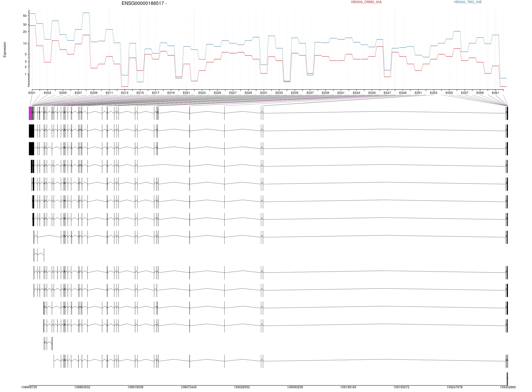Click exon label E059
Screen dimensions: 532x392
(480, 93)
